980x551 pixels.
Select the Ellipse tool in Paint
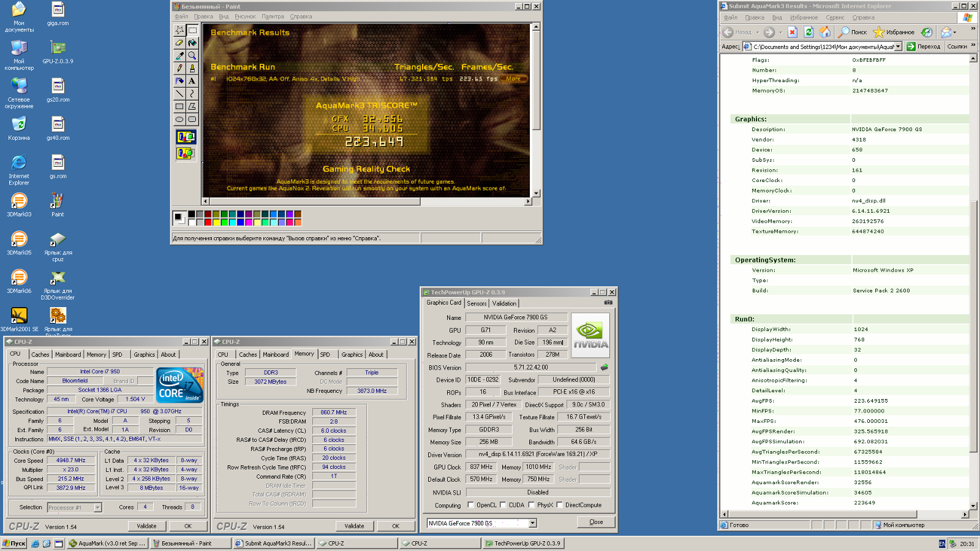coord(179,119)
